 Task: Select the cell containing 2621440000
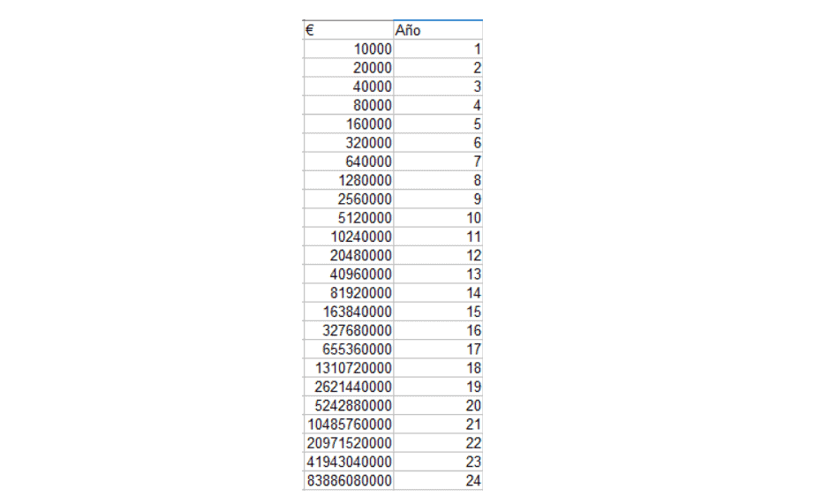[349, 387]
